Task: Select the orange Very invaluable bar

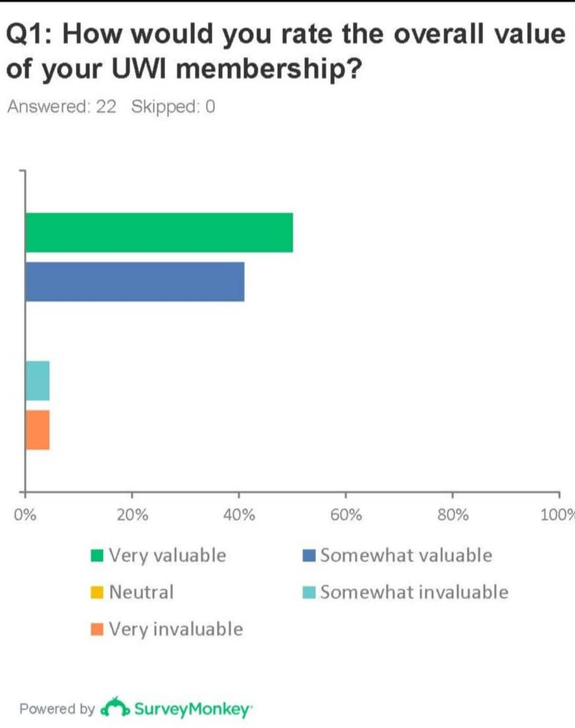Action: (x=38, y=430)
